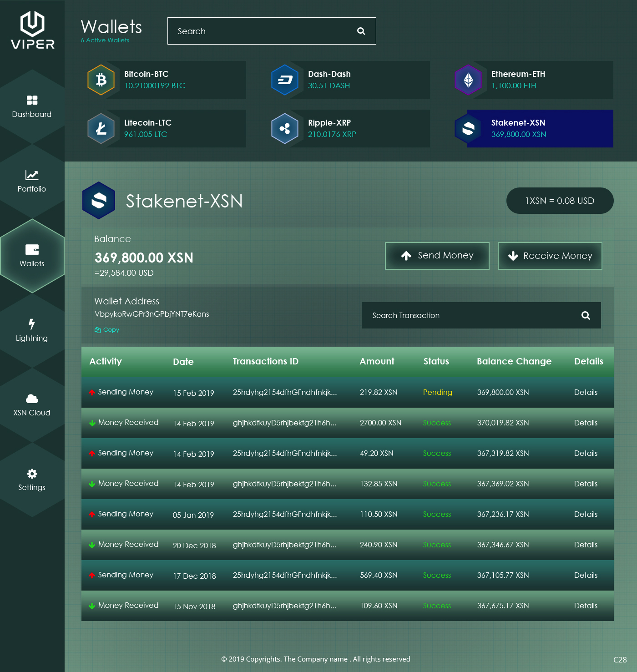Click the Dash hexagon icon

tap(285, 80)
